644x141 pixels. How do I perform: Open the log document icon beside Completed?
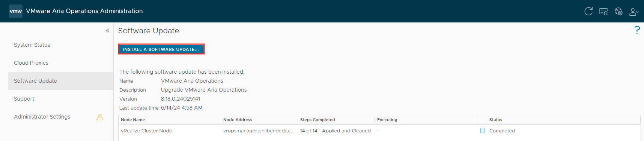pos(483,131)
